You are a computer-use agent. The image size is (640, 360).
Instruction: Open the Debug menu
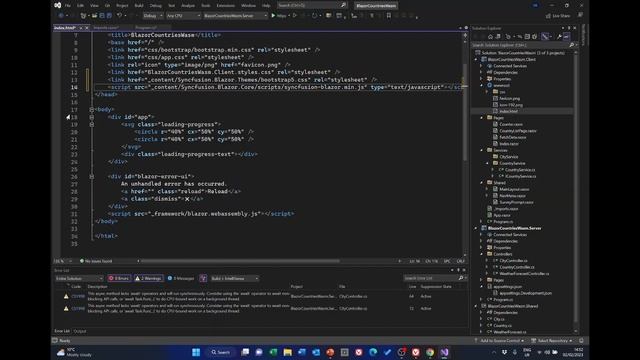[x=156, y=6]
